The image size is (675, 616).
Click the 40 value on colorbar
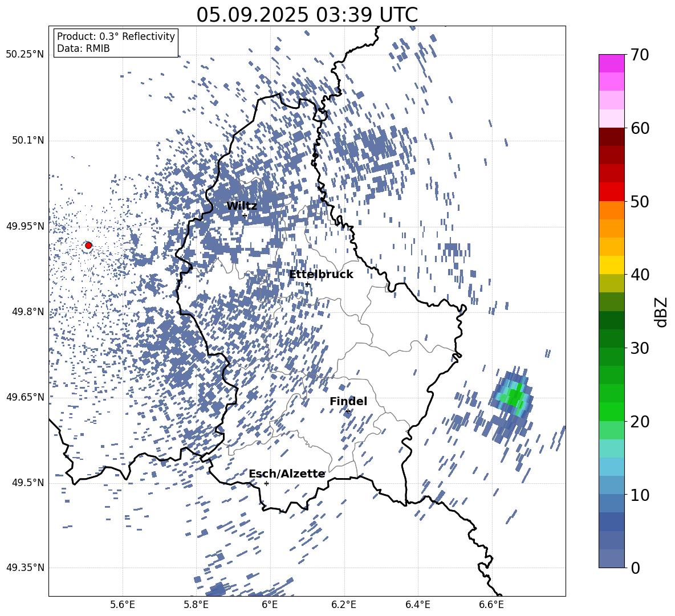640,275
